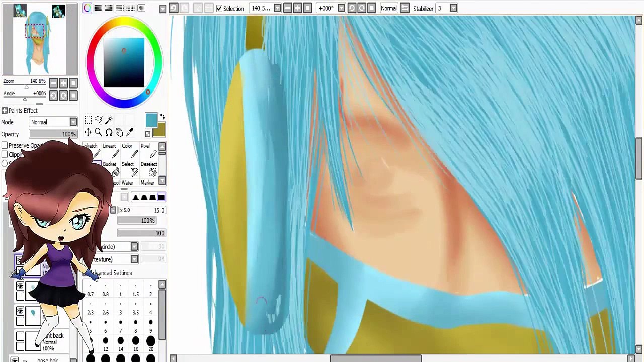Open the rotation angle dropdown
Screen dimensions: 644x362
[x=342, y=8]
